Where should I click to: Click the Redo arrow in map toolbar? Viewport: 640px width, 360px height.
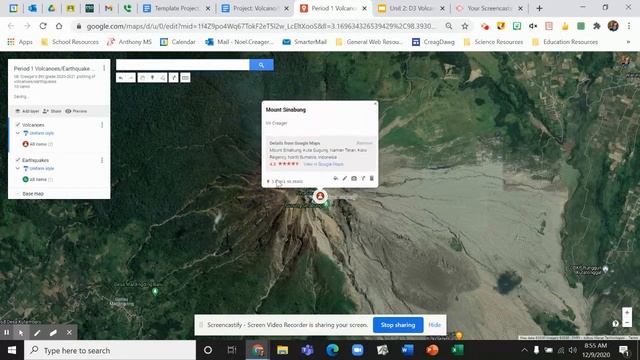pyautogui.click(x=131, y=78)
